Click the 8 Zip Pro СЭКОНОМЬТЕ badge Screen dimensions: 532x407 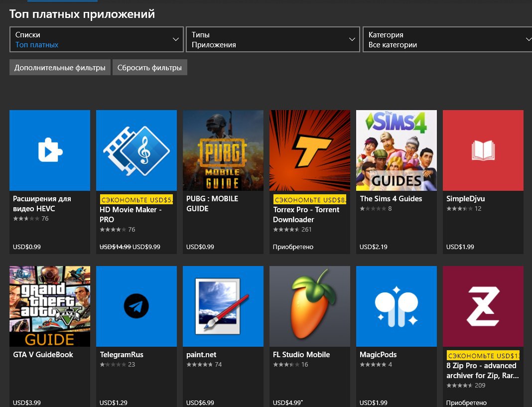(483, 355)
